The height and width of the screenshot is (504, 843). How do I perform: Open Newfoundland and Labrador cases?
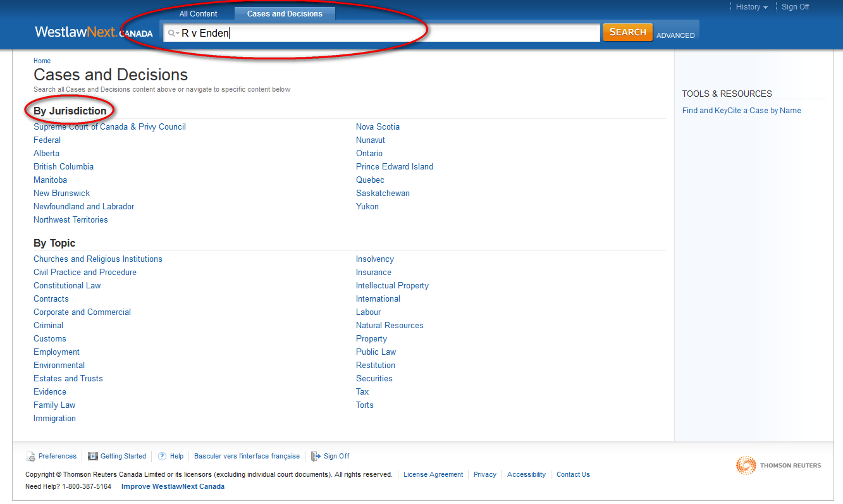tap(83, 206)
